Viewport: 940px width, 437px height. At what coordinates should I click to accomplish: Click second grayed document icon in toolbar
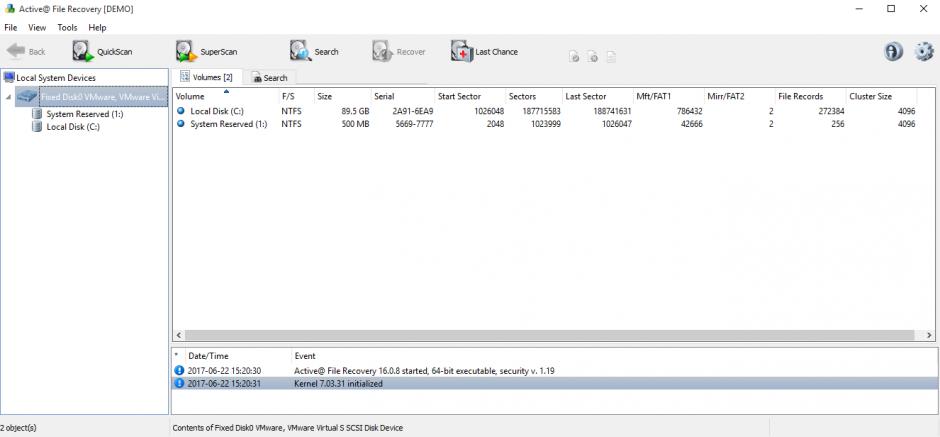click(x=592, y=57)
